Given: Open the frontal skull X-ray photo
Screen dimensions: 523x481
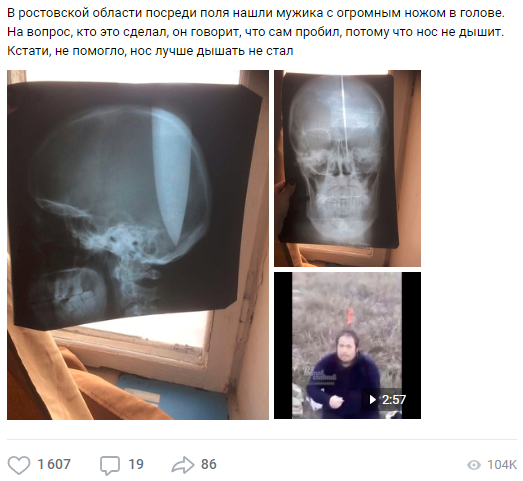Looking at the screenshot, I should (x=347, y=168).
